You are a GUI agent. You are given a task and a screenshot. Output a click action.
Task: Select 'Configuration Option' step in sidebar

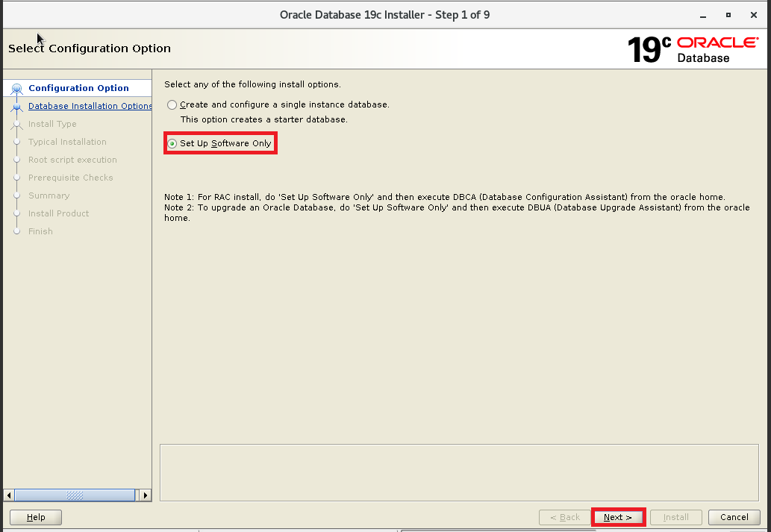pos(78,88)
